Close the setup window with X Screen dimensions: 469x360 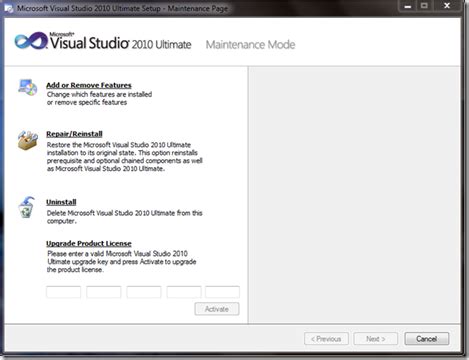pyautogui.click(x=447, y=6)
